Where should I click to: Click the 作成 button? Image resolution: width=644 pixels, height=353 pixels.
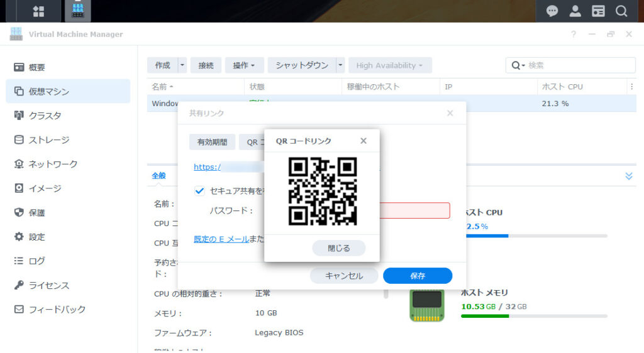(x=162, y=65)
